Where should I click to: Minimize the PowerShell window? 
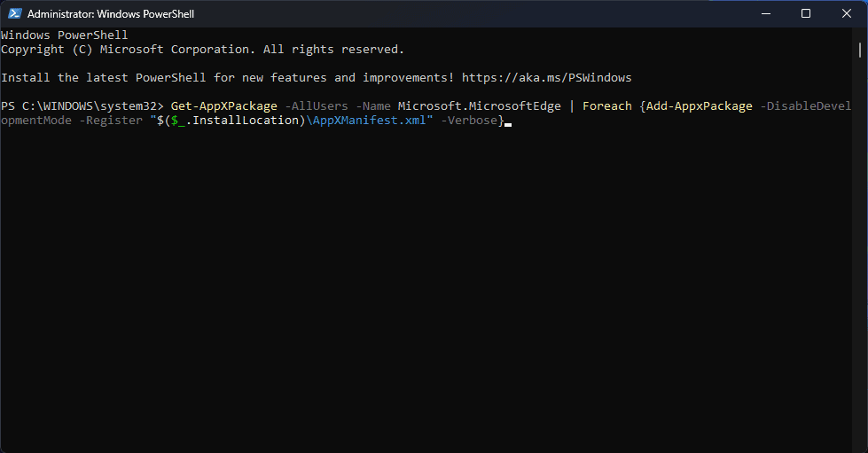tap(764, 13)
